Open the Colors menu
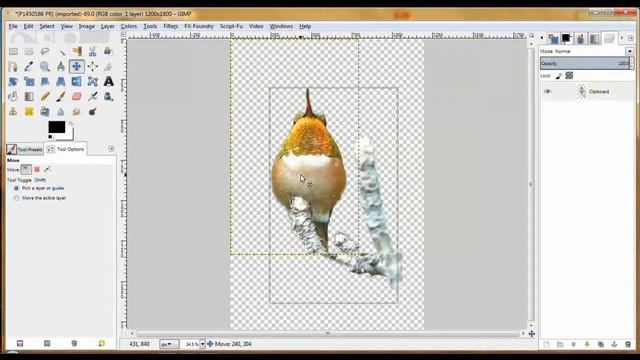 129,26
